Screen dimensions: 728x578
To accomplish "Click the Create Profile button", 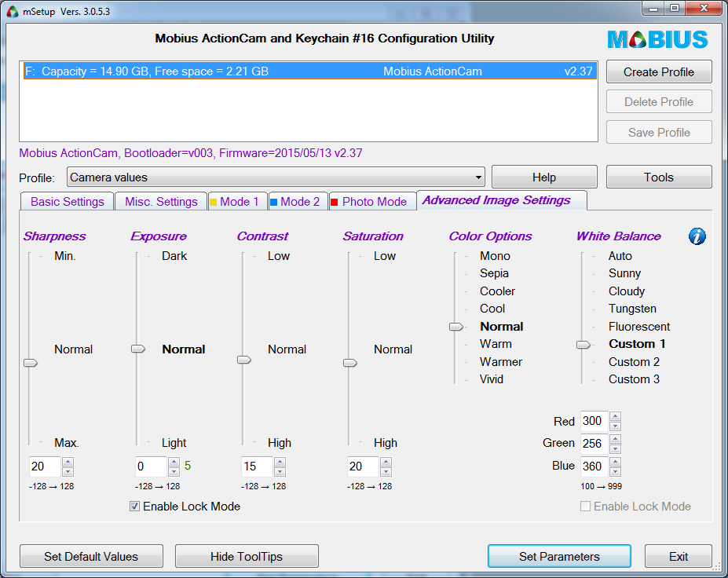I will click(x=659, y=72).
